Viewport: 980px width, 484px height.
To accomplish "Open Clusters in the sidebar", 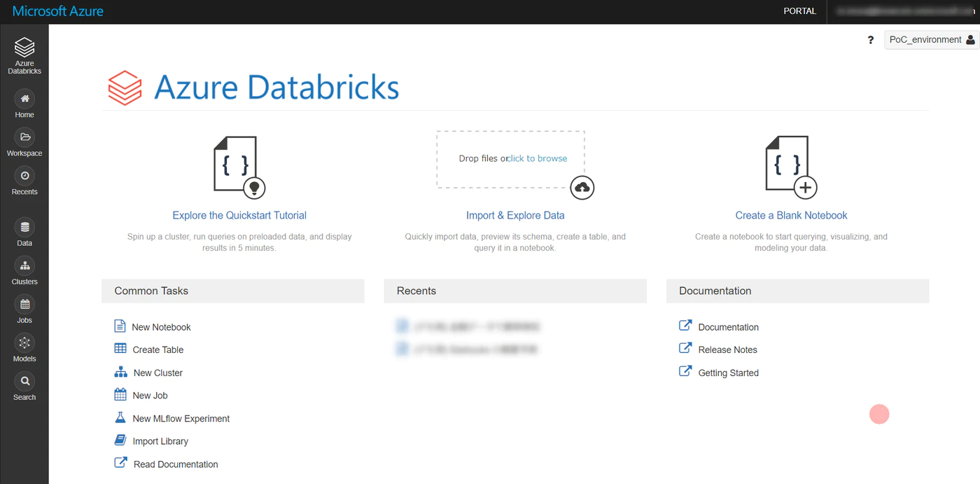I will point(24,266).
